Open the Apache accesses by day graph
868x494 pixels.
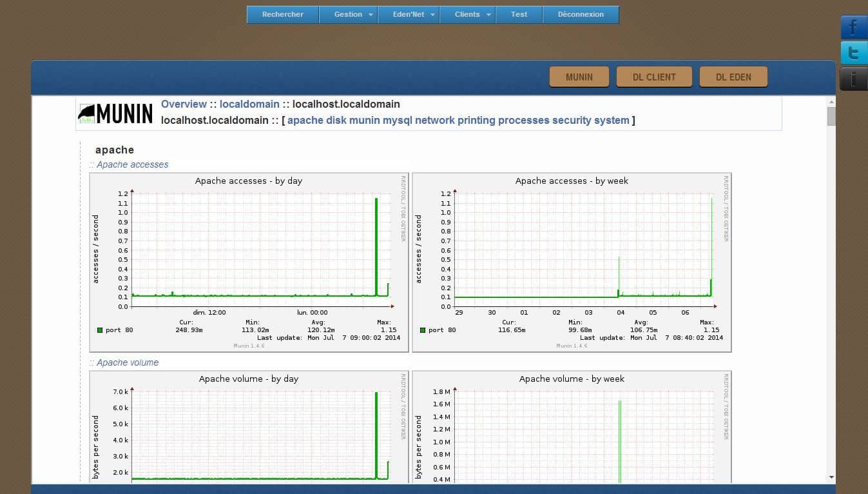[249, 262]
